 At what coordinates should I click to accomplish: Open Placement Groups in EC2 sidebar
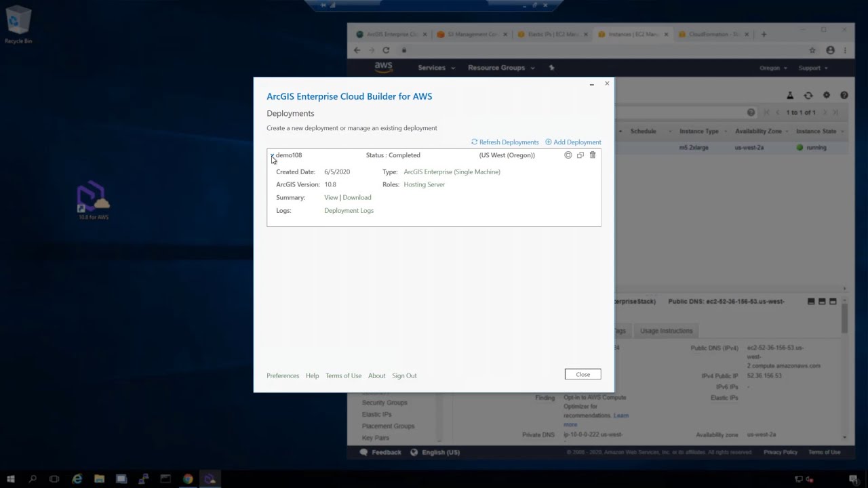[388, 426]
